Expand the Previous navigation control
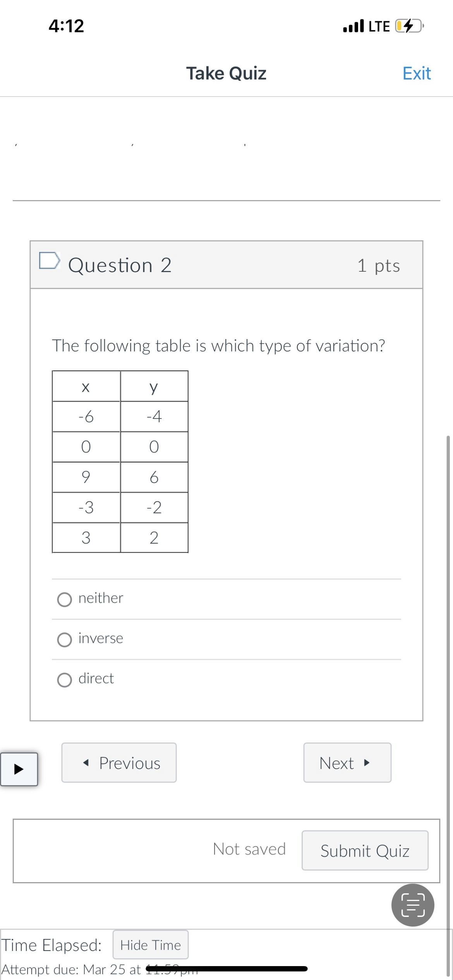Viewport: 453px width, 980px height. pyautogui.click(x=119, y=762)
